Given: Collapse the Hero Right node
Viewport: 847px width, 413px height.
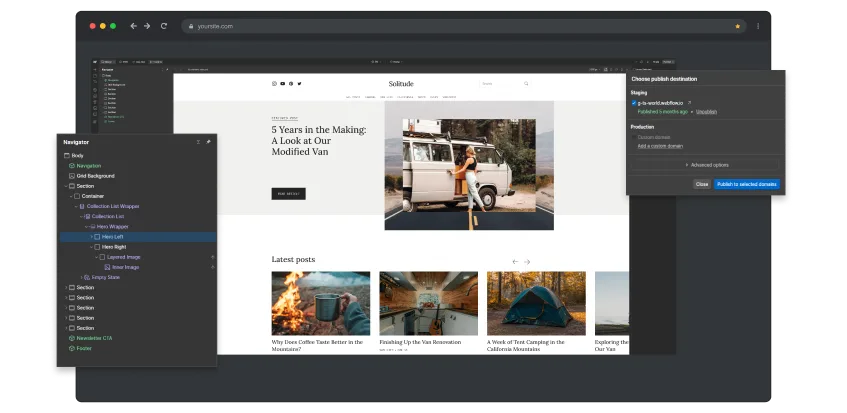Looking at the screenshot, I should pyautogui.click(x=91, y=247).
